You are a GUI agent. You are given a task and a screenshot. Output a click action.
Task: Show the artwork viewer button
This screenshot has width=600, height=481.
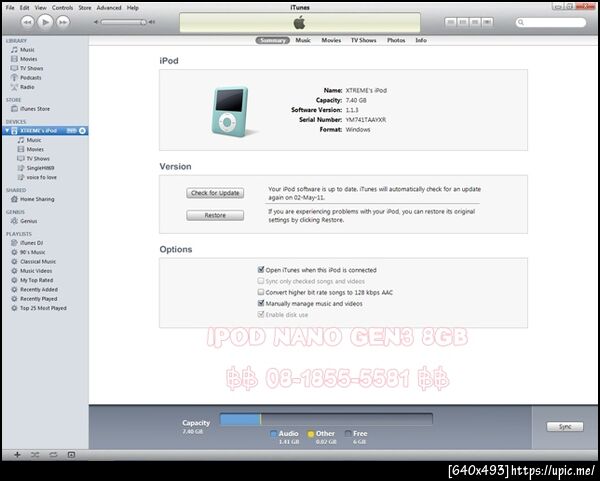[x=71, y=455]
